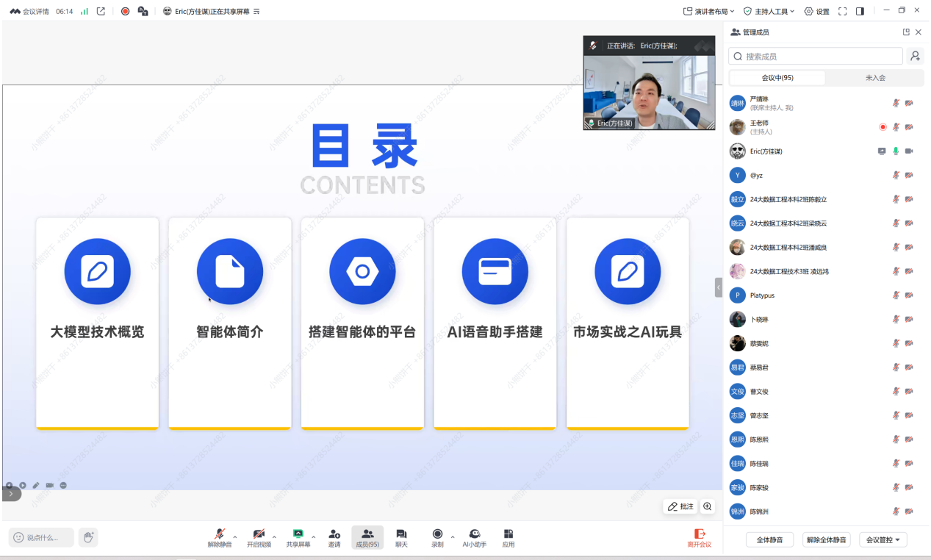This screenshot has width=931, height=560.
Task: Click 离开会议 to leave the meeting
Action: click(x=698, y=537)
